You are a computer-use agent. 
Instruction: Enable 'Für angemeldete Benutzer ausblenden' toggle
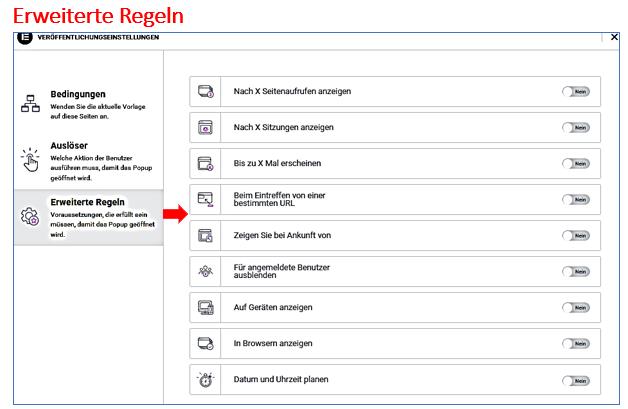click(576, 272)
